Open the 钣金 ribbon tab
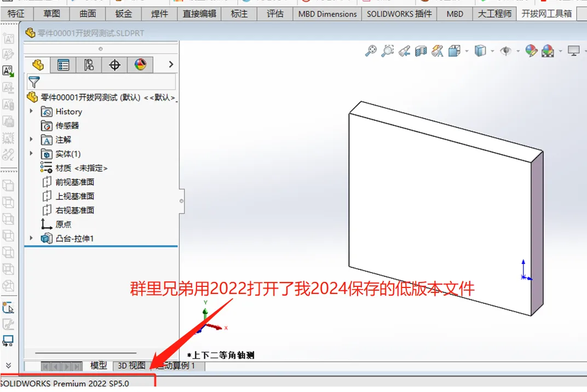Image resolution: width=587 pixels, height=392 pixels. 124,14
